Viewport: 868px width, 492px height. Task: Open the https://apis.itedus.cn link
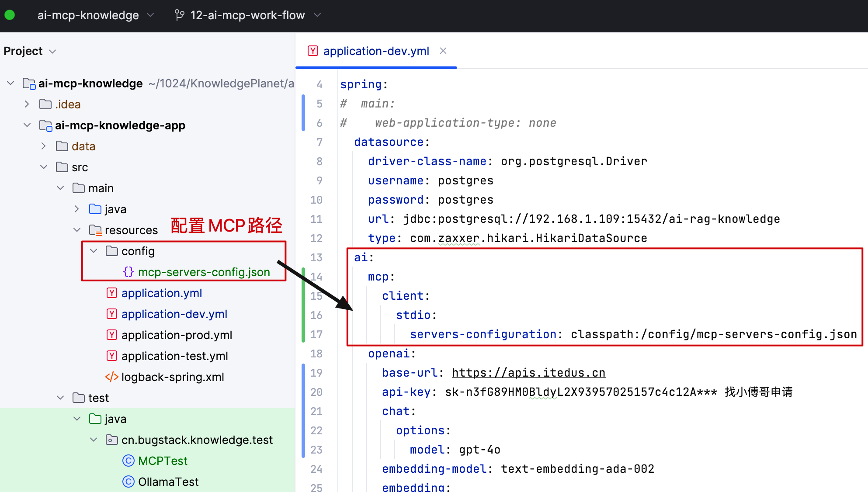click(528, 373)
